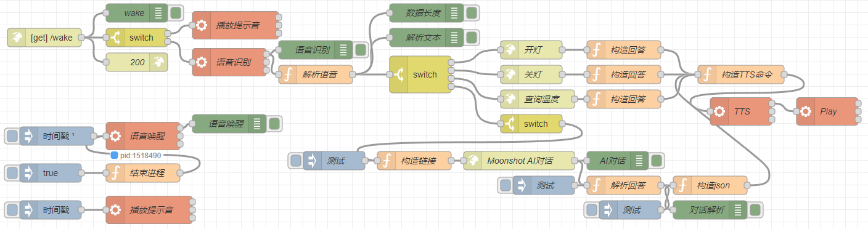Click the output port of 构造json node
The height and width of the screenshot is (229, 868).
pos(747,185)
